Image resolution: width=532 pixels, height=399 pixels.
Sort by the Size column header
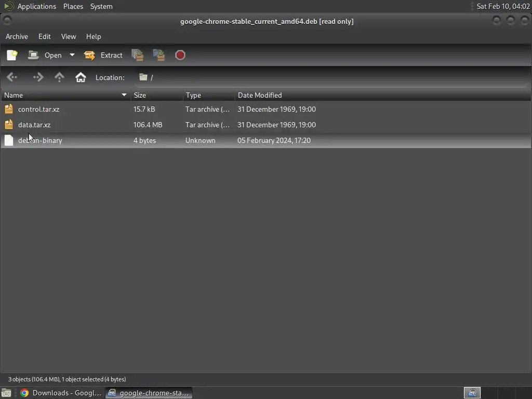pos(157,96)
